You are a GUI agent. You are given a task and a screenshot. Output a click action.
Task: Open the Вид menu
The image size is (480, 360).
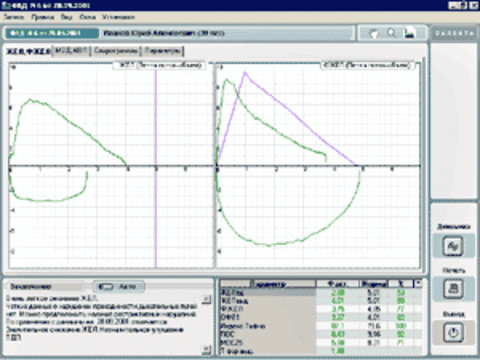(66, 17)
